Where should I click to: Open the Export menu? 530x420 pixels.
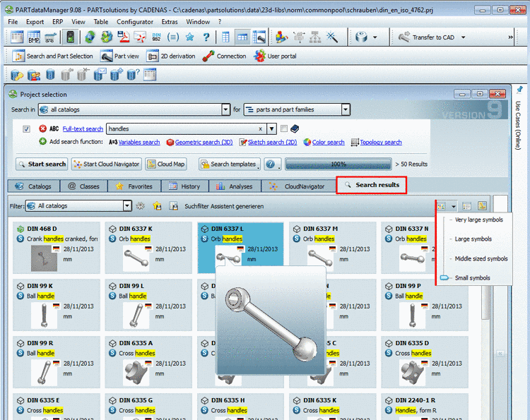tap(35, 22)
